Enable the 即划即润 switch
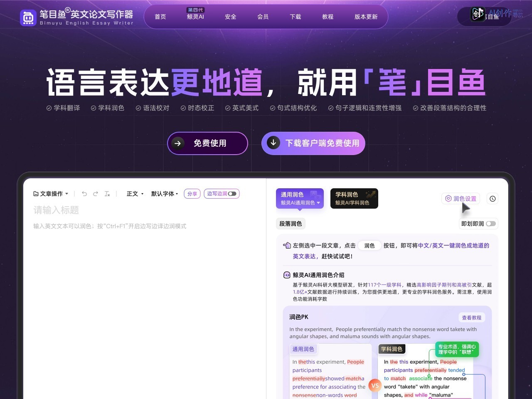 point(491,224)
